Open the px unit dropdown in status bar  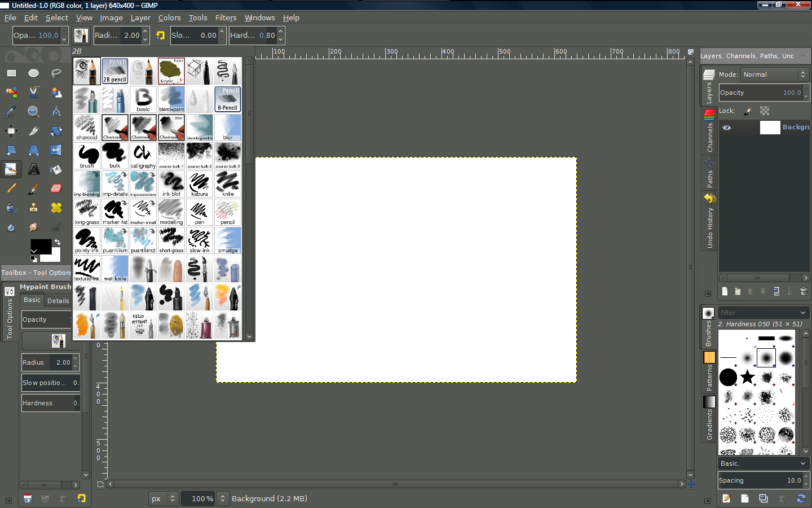pyautogui.click(x=164, y=498)
